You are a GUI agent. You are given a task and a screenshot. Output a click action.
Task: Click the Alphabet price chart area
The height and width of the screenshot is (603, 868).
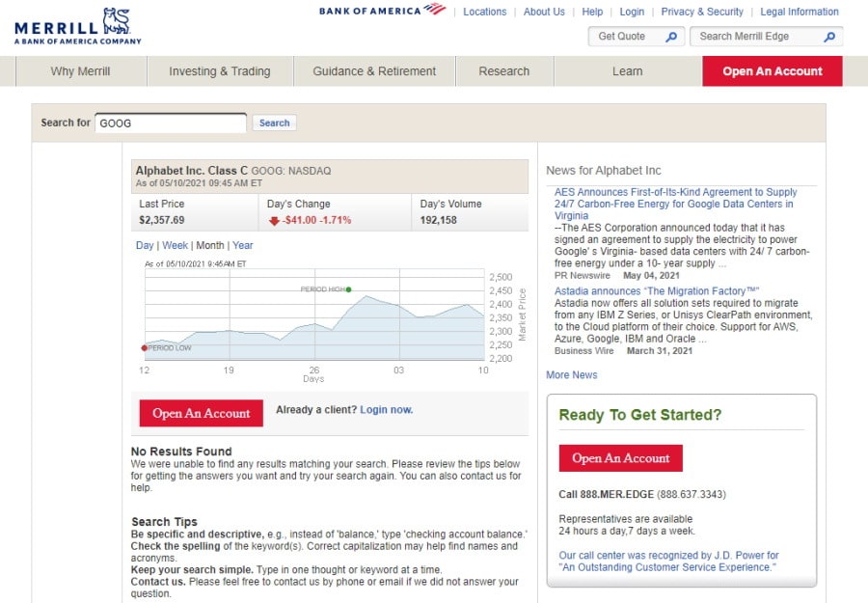(x=314, y=314)
